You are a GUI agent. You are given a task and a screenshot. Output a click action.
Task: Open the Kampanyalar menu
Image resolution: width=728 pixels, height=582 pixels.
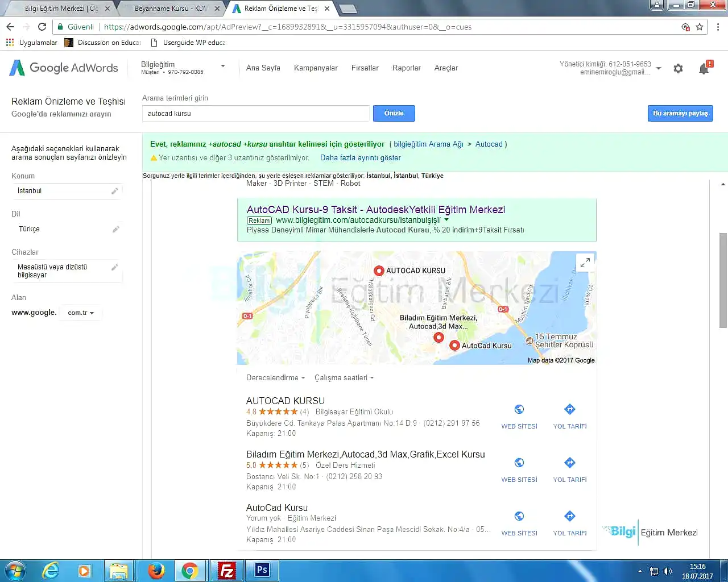316,68
